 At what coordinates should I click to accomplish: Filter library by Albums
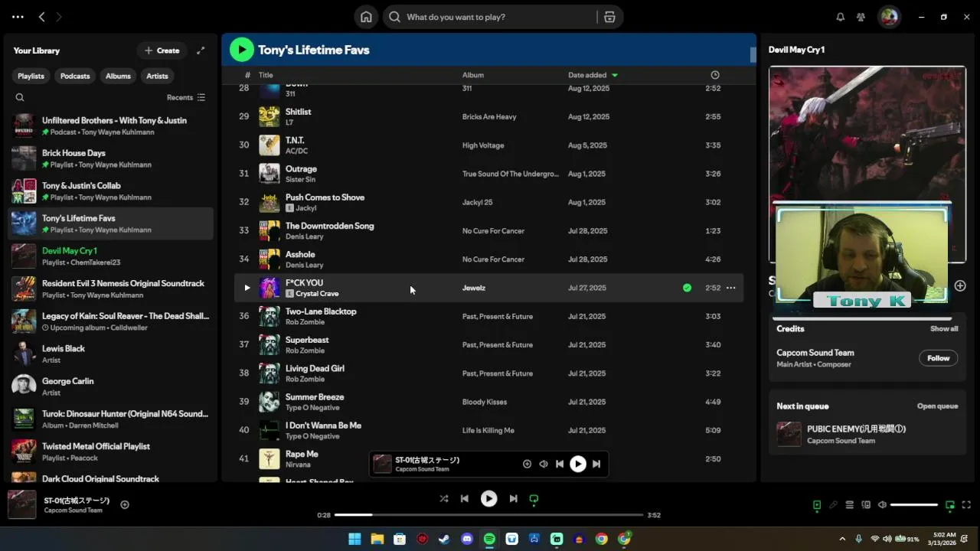click(118, 76)
